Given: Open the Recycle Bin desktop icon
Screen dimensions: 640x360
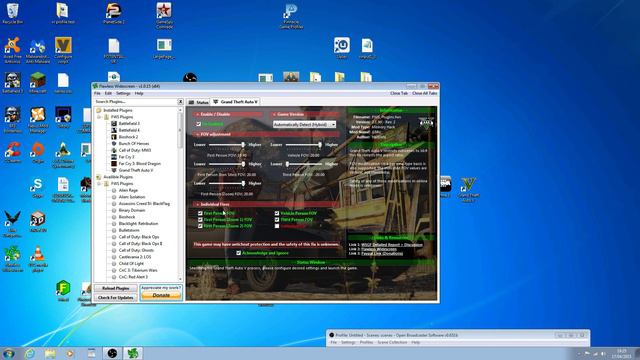Looking at the screenshot, I should [x=13, y=14].
